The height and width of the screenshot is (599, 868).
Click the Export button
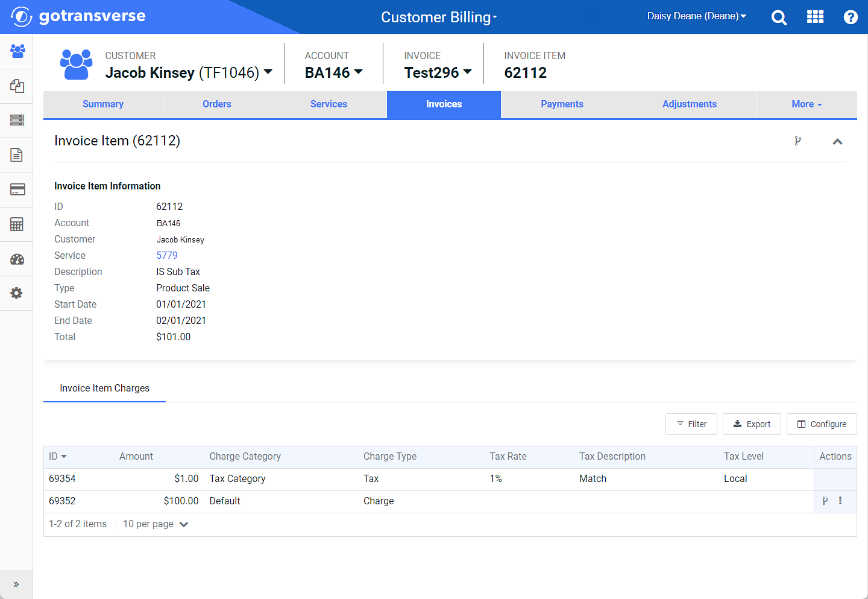tap(752, 424)
